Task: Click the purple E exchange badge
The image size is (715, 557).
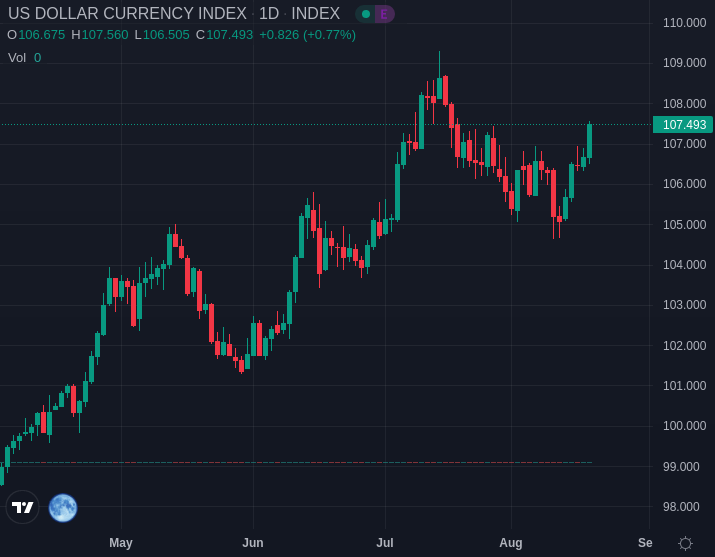Action: tap(384, 14)
